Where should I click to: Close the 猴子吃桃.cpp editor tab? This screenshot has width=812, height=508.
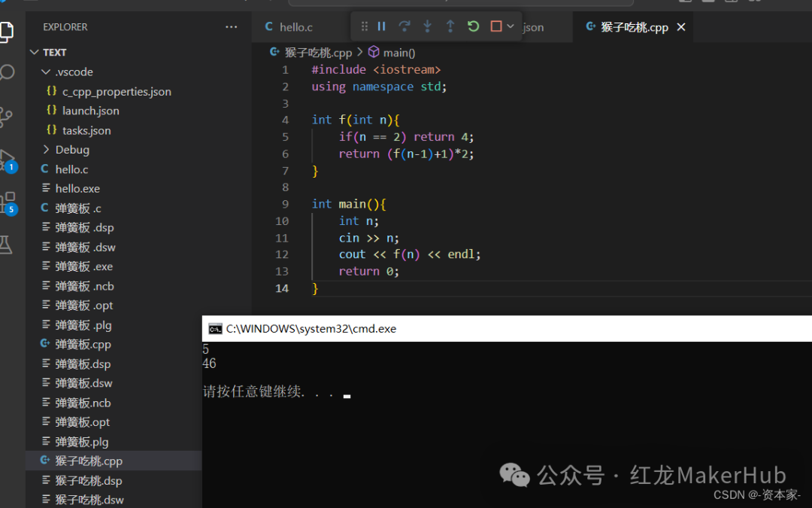681,27
